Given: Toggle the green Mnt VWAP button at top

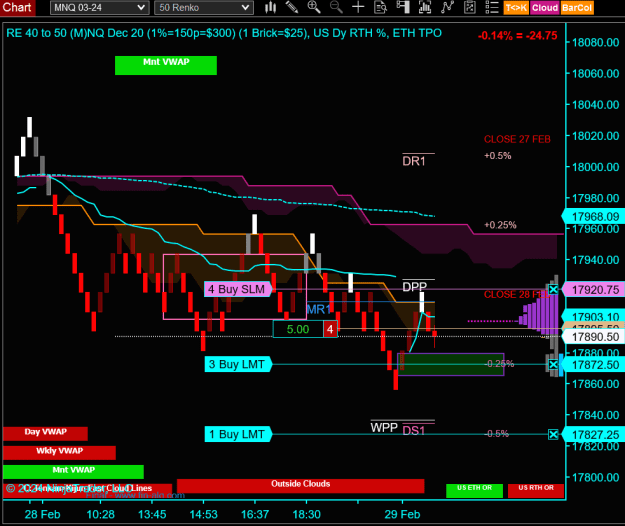Looking at the screenshot, I should coord(166,65).
